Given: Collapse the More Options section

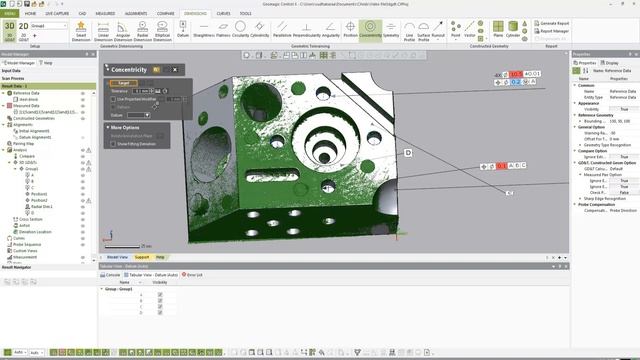Looking at the screenshot, I should (108, 127).
